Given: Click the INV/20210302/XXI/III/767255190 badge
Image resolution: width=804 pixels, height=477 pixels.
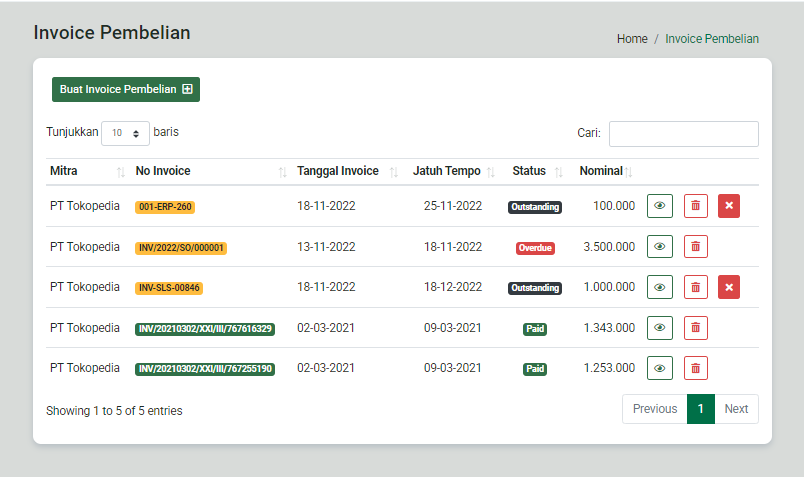Looking at the screenshot, I should click(205, 369).
